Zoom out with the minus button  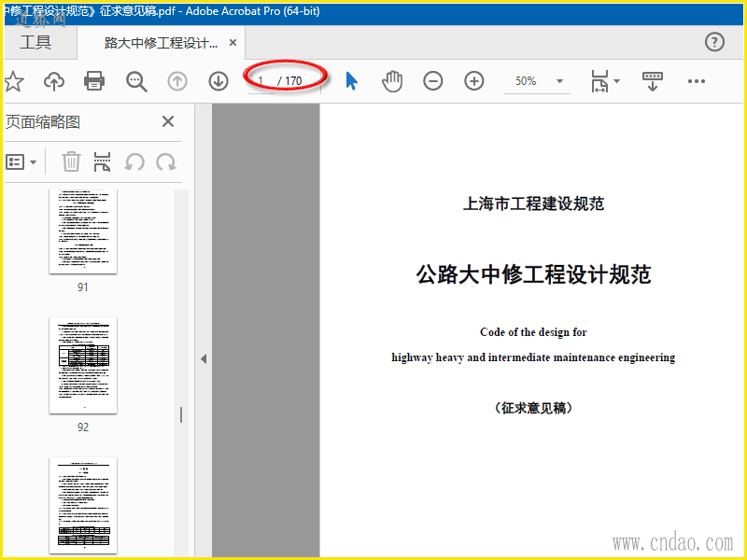tap(433, 81)
